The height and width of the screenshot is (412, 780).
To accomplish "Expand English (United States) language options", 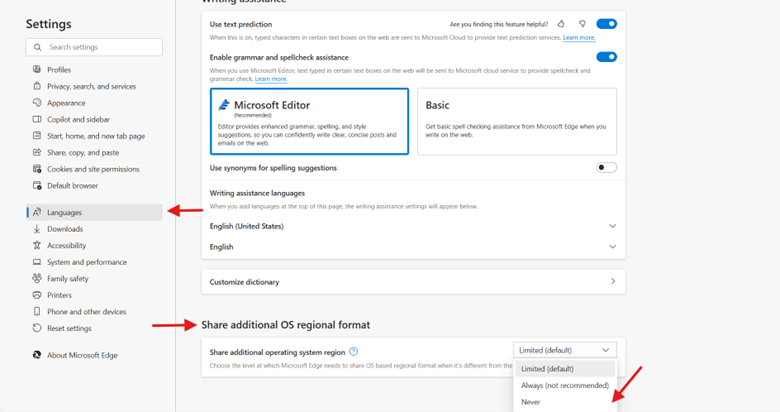I will tap(612, 226).
